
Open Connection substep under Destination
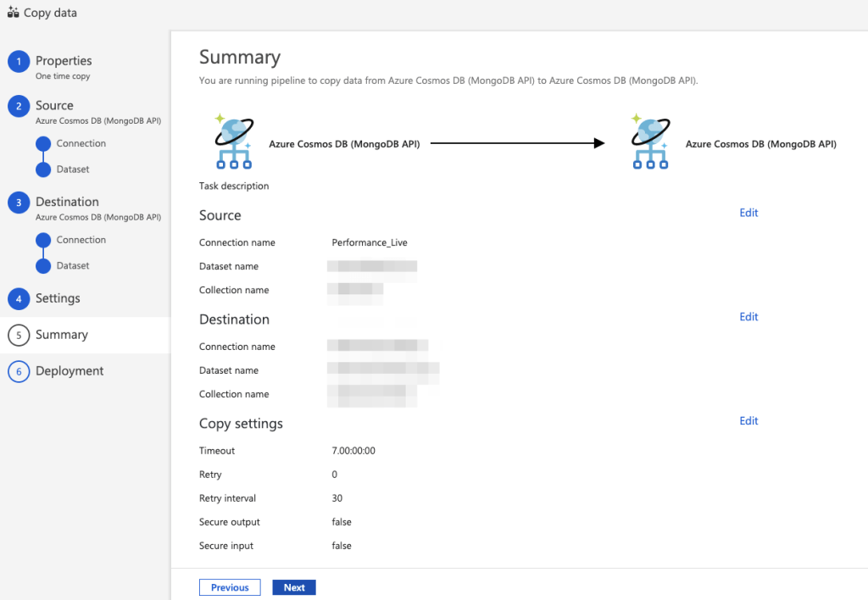coord(81,241)
